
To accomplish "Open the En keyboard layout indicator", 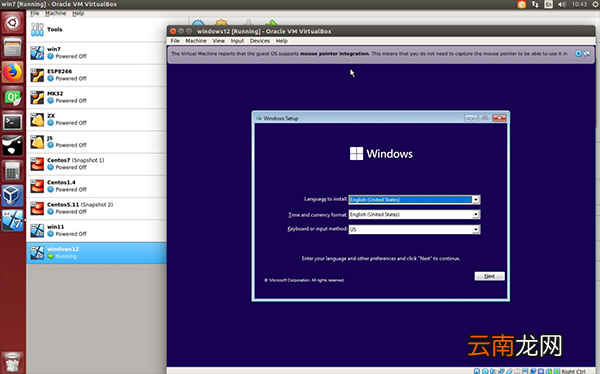I will point(548,4).
